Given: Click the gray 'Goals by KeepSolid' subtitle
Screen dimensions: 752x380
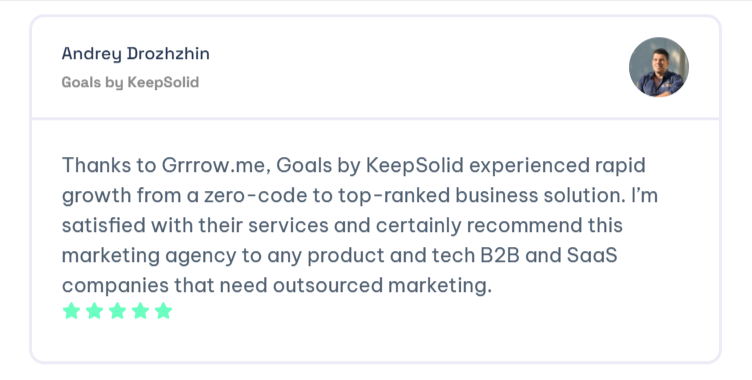Looking at the screenshot, I should (x=130, y=83).
